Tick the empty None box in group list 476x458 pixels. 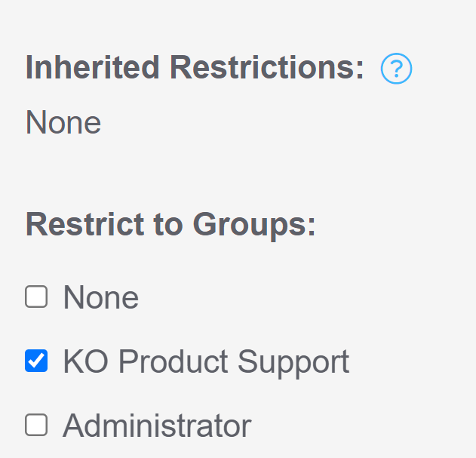tap(36, 297)
